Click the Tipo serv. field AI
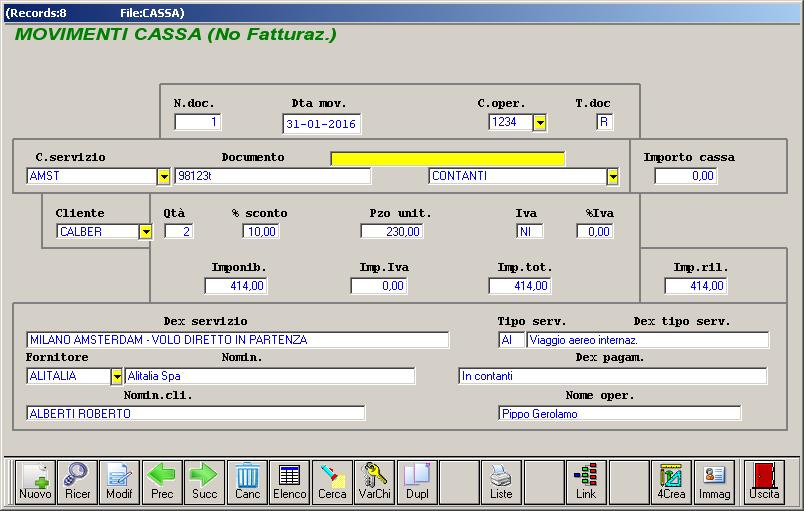This screenshot has height=511, width=804. click(511, 340)
